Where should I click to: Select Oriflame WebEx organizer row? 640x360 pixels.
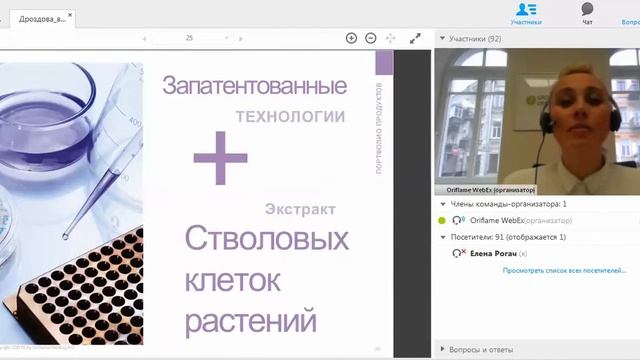click(537, 220)
